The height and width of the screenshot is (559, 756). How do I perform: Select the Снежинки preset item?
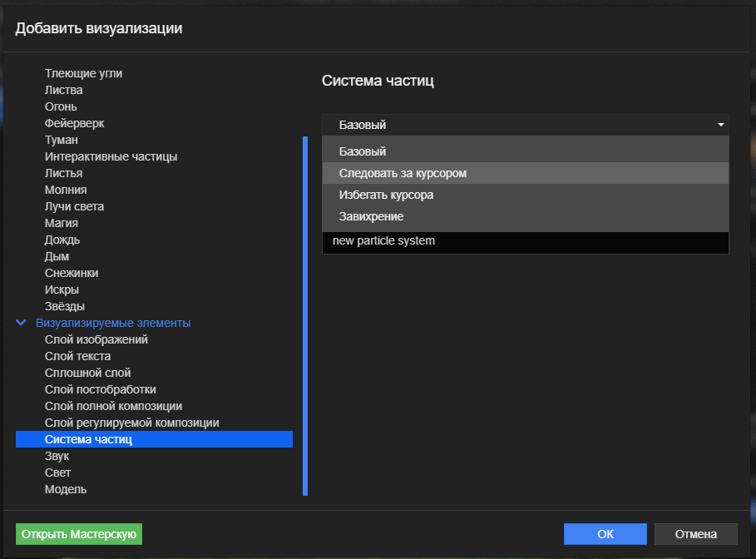pos(72,273)
